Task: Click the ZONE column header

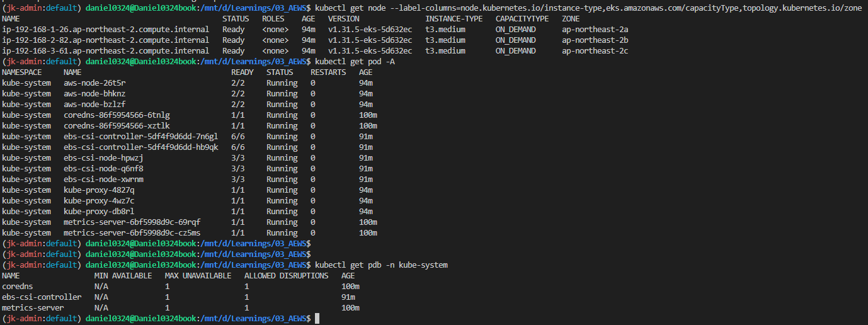Action: click(x=571, y=19)
